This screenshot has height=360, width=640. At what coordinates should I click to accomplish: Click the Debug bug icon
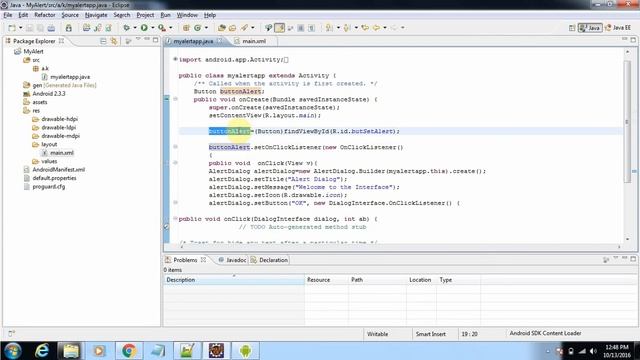(x=127, y=28)
